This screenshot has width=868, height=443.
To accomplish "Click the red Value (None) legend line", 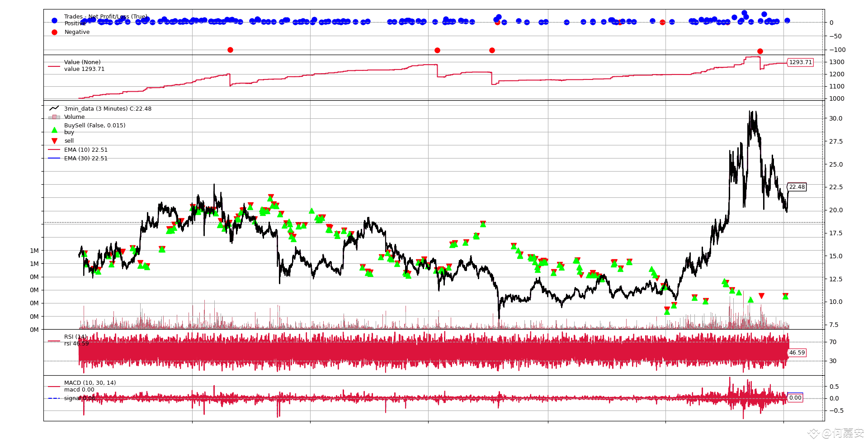I will pyautogui.click(x=54, y=66).
